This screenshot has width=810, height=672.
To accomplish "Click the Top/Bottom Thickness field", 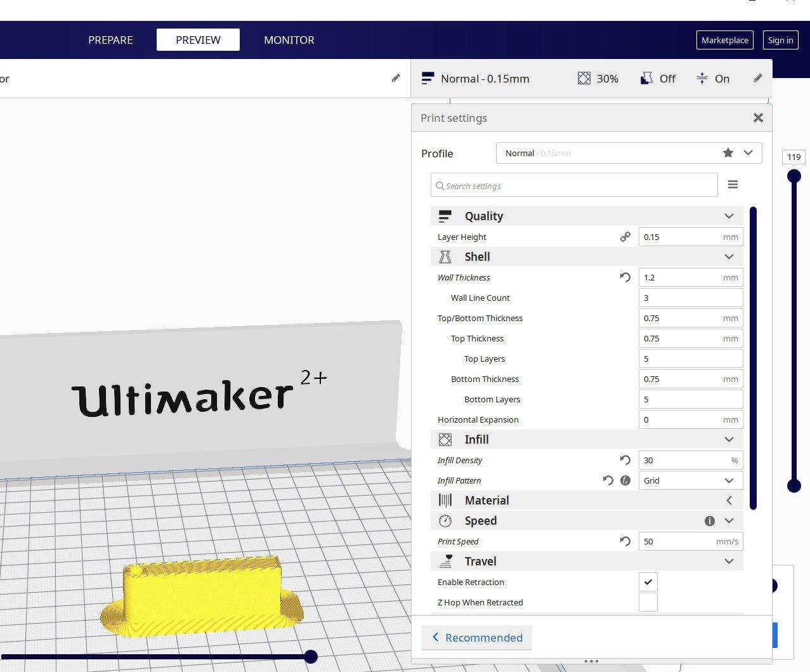I will coord(690,318).
